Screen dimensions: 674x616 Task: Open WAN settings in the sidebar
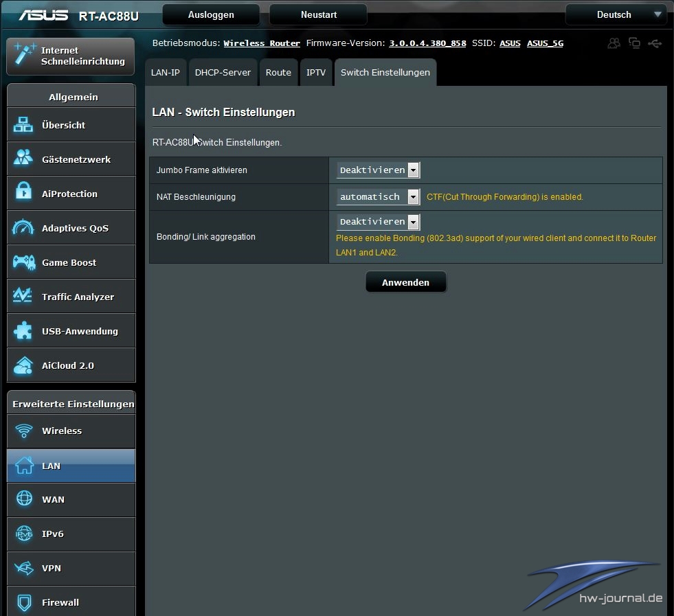[71, 499]
